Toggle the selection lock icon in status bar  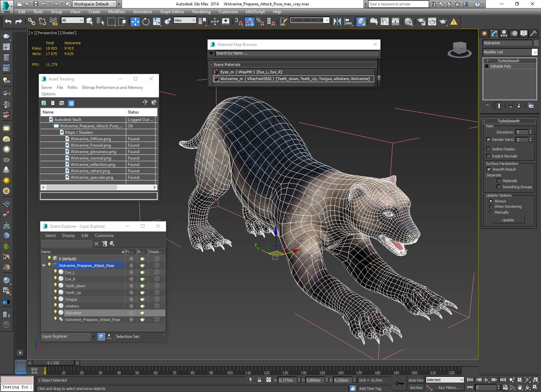pos(259,380)
